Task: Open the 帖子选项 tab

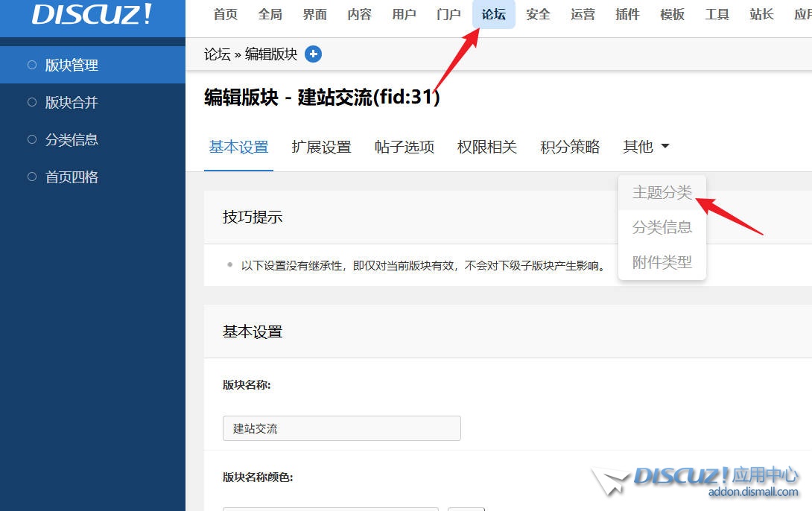Action: click(x=404, y=147)
